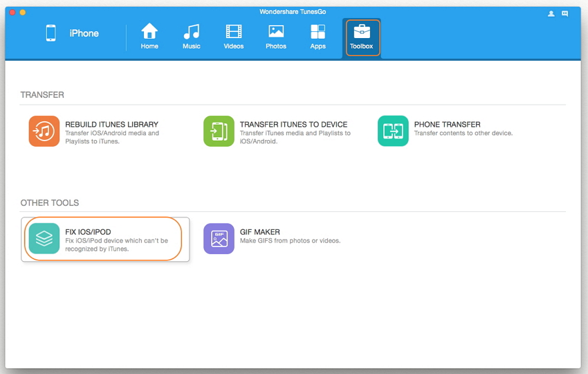Open the purple GIF Maker icon
This screenshot has width=588, height=374.
point(219,238)
